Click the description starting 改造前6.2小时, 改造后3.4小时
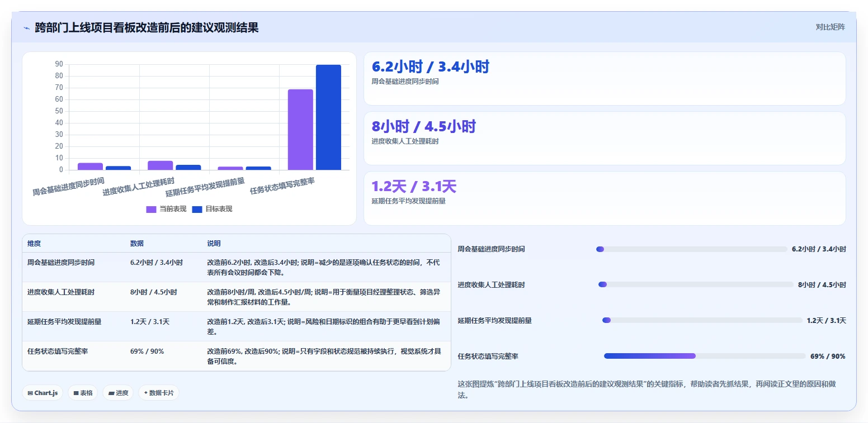 pos(324,267)
